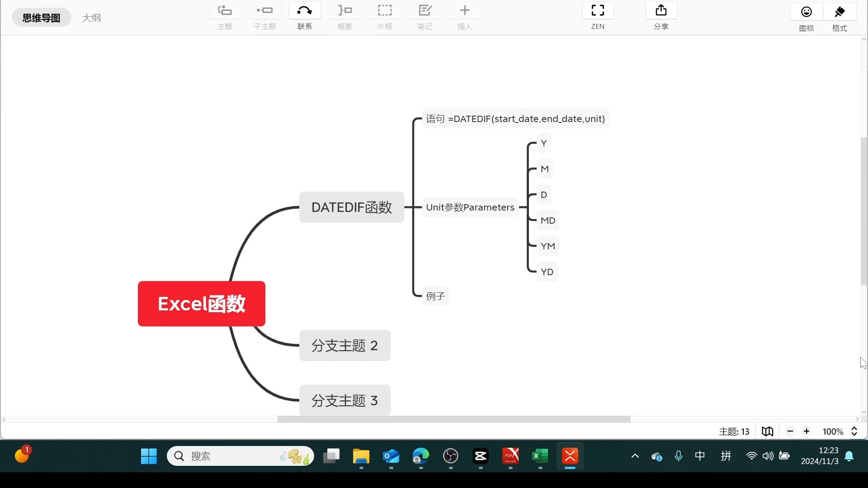The image size is (868, 488).
Task: Toggle the 中 input language indicator
Action: tap(700, 456)
